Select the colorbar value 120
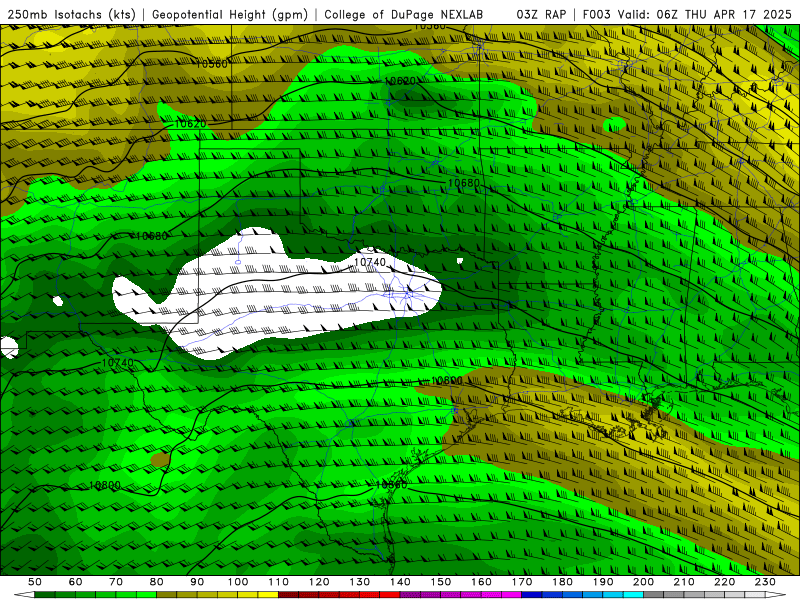800x600 pixels. pos(319,582)
